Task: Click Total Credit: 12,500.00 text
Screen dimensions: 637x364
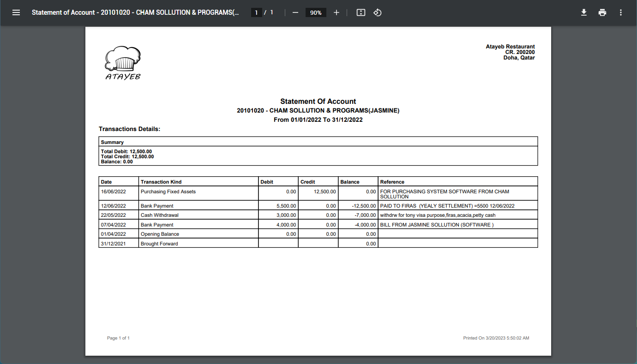Action: click(x=127, y=157)
